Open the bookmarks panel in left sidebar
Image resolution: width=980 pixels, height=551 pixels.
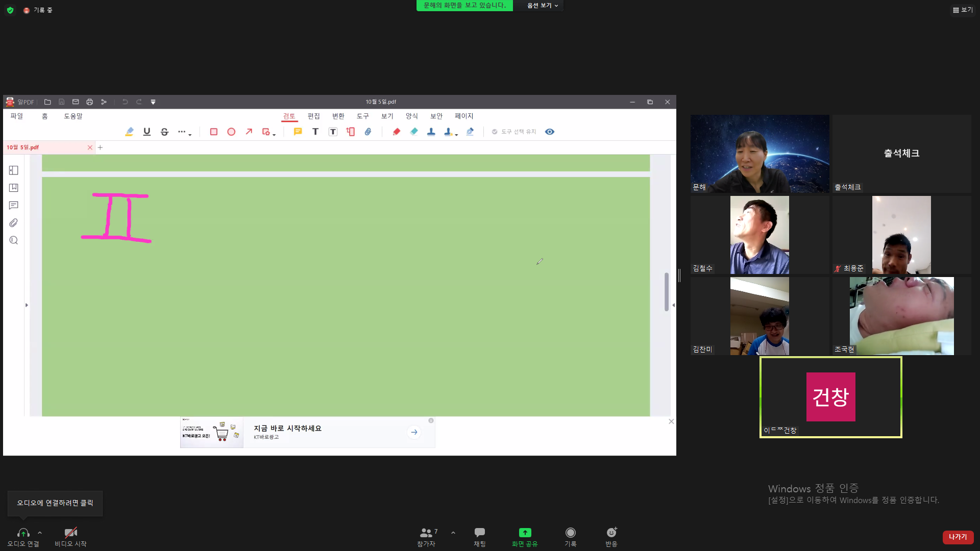[x=14, y=188]
